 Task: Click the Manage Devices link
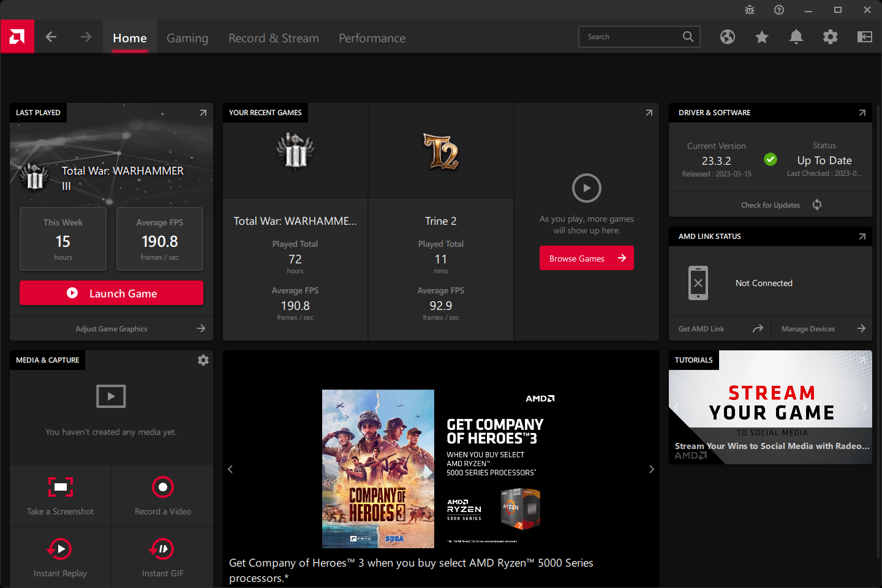808,329
